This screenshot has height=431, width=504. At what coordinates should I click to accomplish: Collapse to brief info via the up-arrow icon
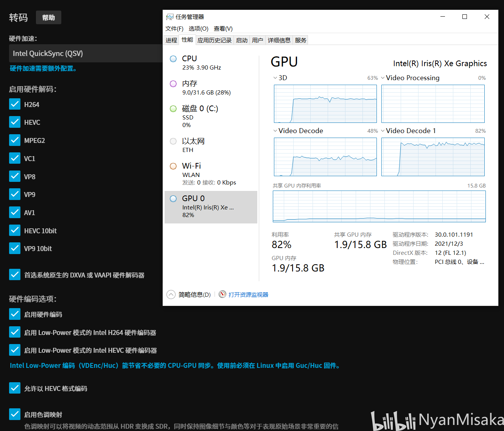[x=171, y=295]
